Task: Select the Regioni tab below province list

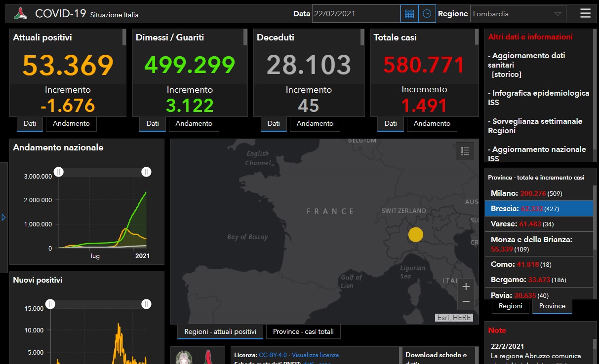Action: (510, 306)
